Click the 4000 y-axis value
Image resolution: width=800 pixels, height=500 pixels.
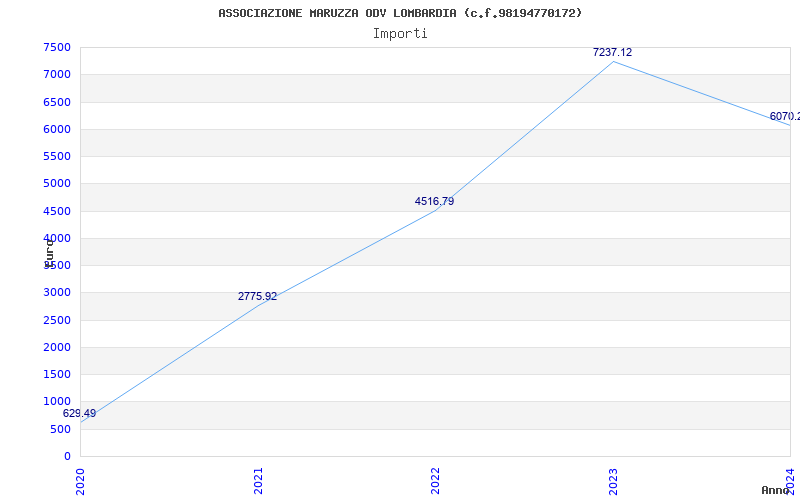point(57,238)
